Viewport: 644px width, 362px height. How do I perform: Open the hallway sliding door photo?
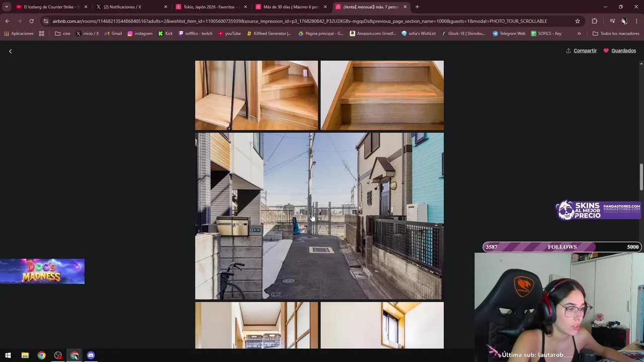pos(257,325)
